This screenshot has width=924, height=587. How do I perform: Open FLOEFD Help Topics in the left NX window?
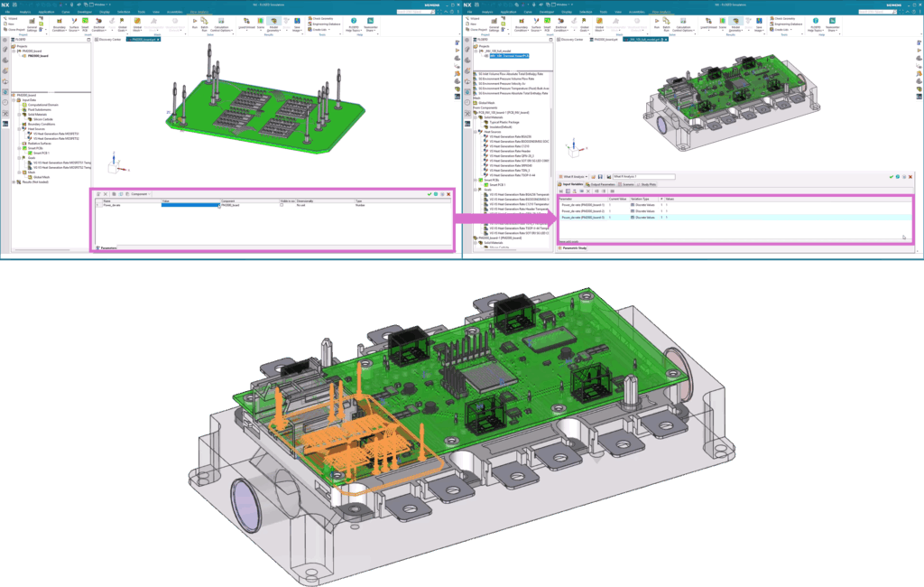tap(354, 24)
